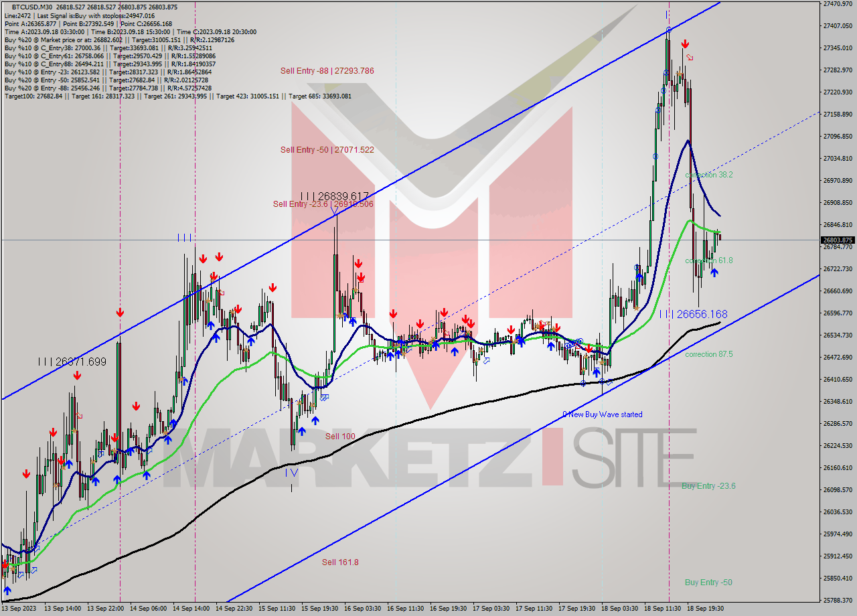Click time axis label '17 Sep 19:30'

point(577,609)
